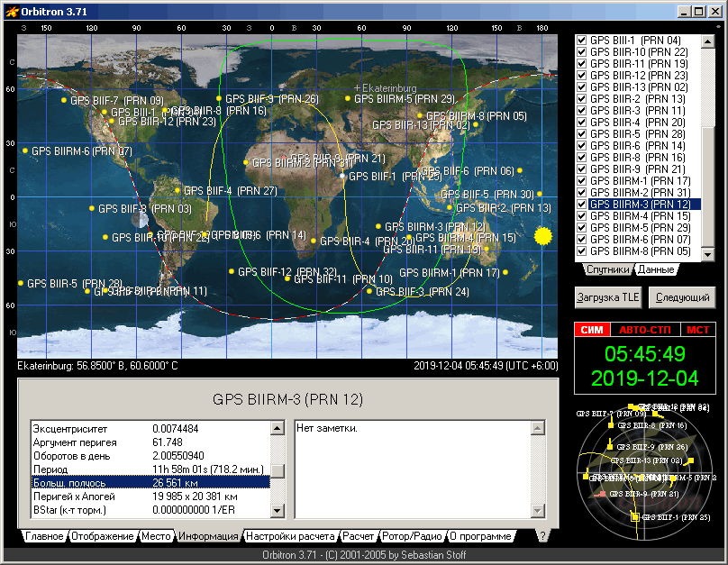Click the Ekaterinburg station marker on map
This screenshot has height=565, width=728.
pyautogui.click(x=357, y=88)
